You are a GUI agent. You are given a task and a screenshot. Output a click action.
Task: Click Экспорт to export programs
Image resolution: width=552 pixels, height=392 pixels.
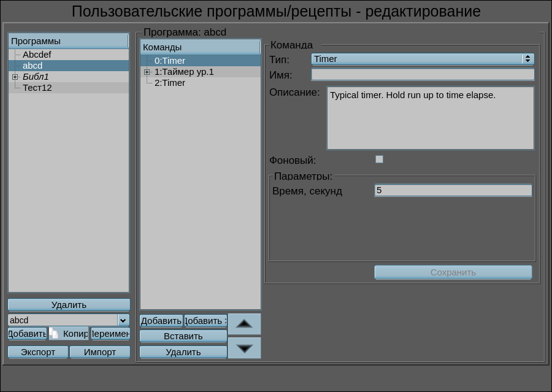[38, 352]
